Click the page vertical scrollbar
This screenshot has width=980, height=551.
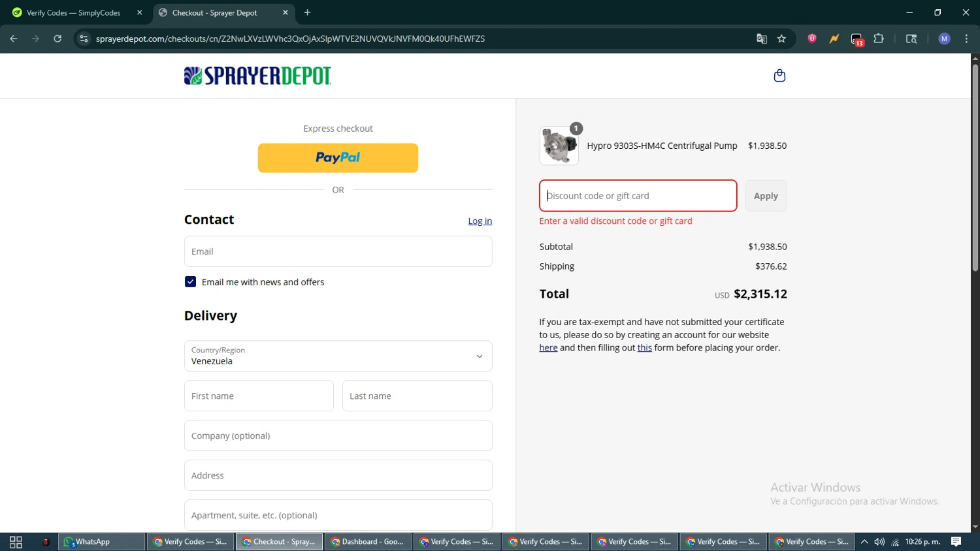pos(975,167)
